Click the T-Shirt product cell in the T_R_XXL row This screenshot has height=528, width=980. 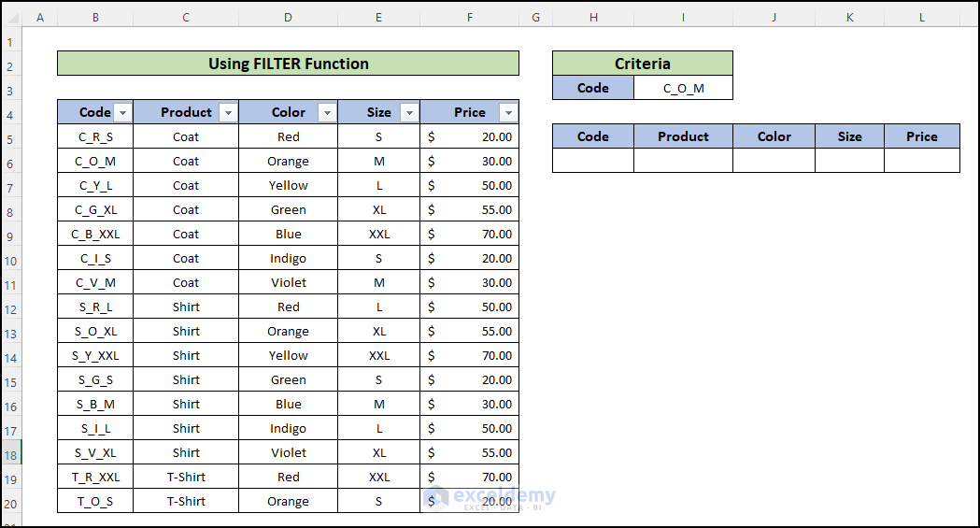(186, 478)
